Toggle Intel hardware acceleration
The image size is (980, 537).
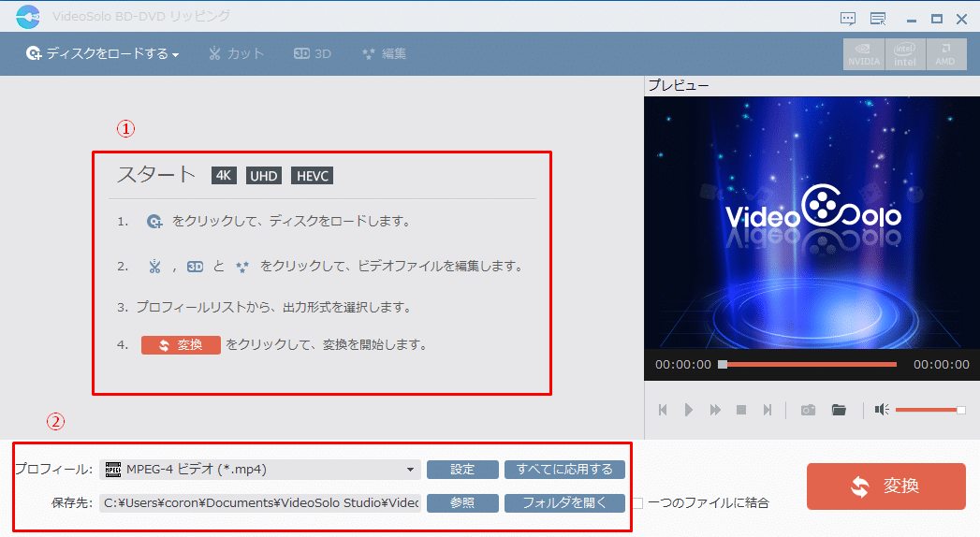[x=905, y=53]
